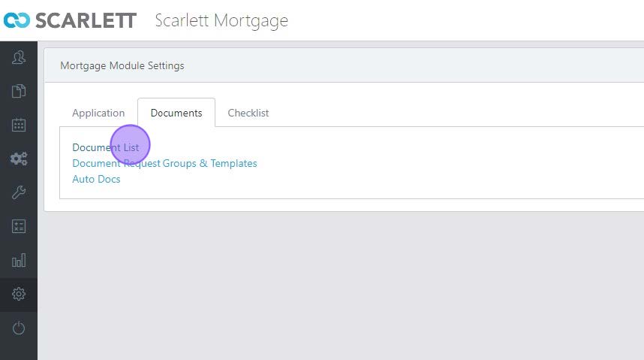The height and width of the screenshot is (360, 644).
Task: Click the power logout icon
Action: (19, 328)
